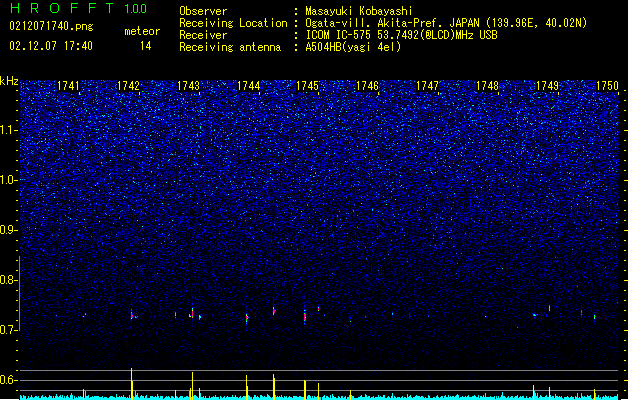
Task: Click the 1747 time marker
Action: [x=428, y=86]
